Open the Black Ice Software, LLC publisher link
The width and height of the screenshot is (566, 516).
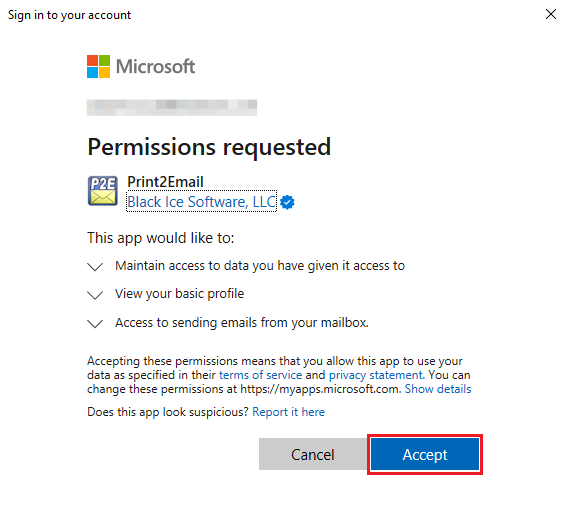tap(201, 202)
